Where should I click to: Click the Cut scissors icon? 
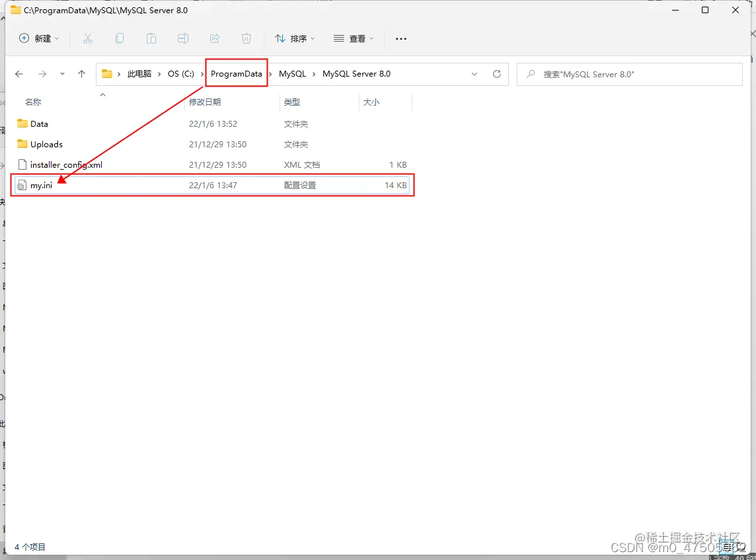[88, 38]
